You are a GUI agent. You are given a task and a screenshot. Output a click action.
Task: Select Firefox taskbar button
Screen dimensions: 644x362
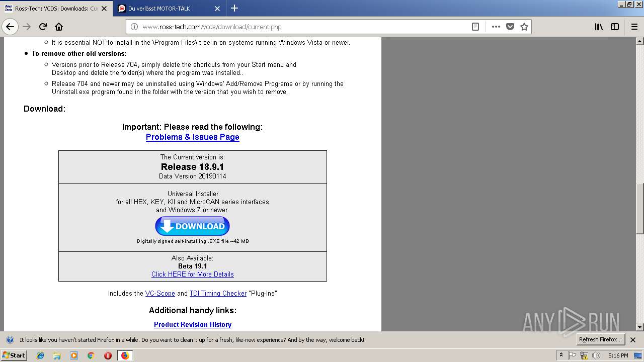(125, 355)
